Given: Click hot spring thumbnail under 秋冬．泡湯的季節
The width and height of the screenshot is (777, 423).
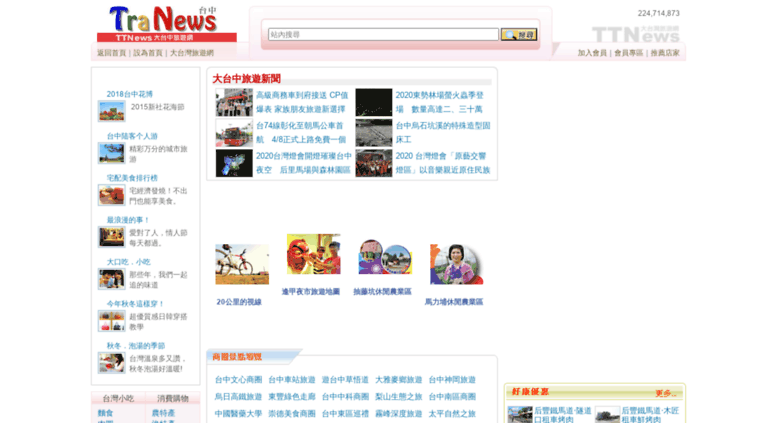Looking at the screenshot, I should coord(111,363).
